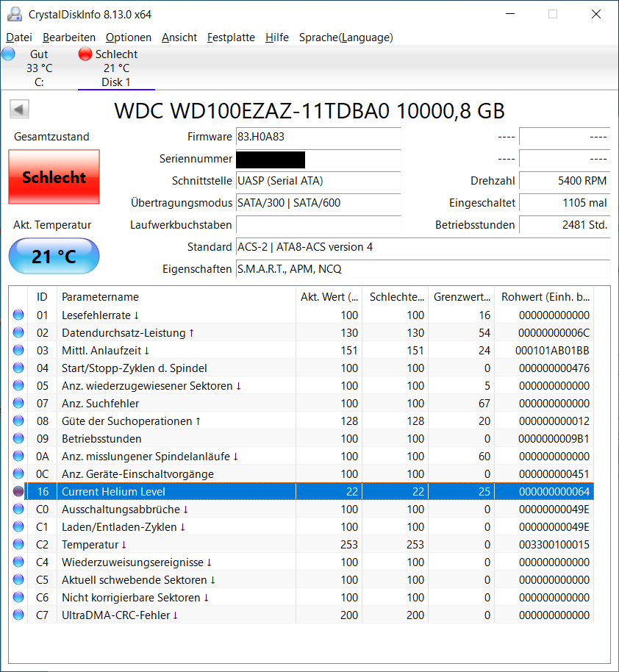Click the status dot for Aktuell schwebende Sektoren

[x=18, y=580]
